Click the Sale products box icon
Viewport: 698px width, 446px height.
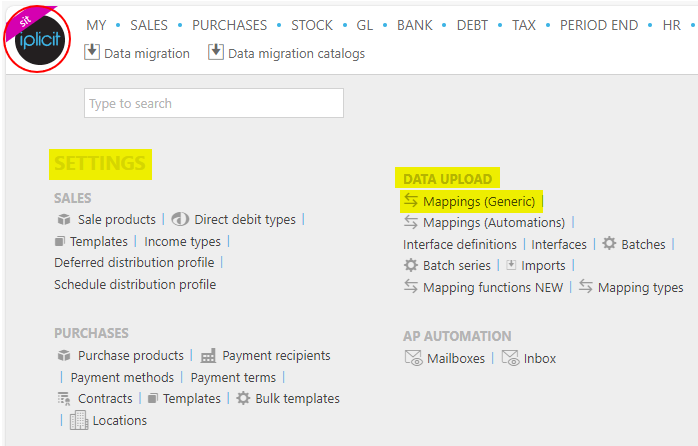click(64, 219)
